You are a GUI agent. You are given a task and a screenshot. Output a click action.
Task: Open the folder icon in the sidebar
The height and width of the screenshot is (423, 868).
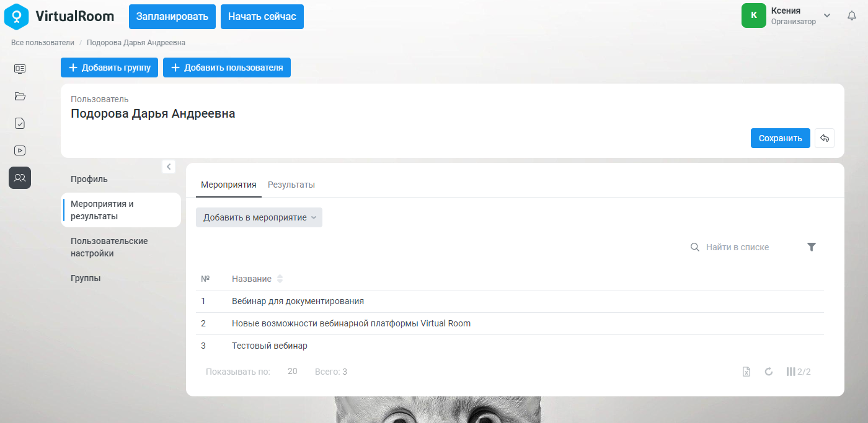(20, 96)
